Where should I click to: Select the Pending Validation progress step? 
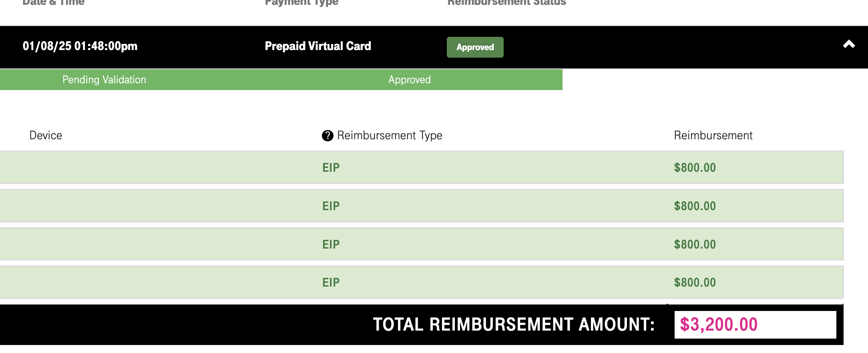point(104,80)
